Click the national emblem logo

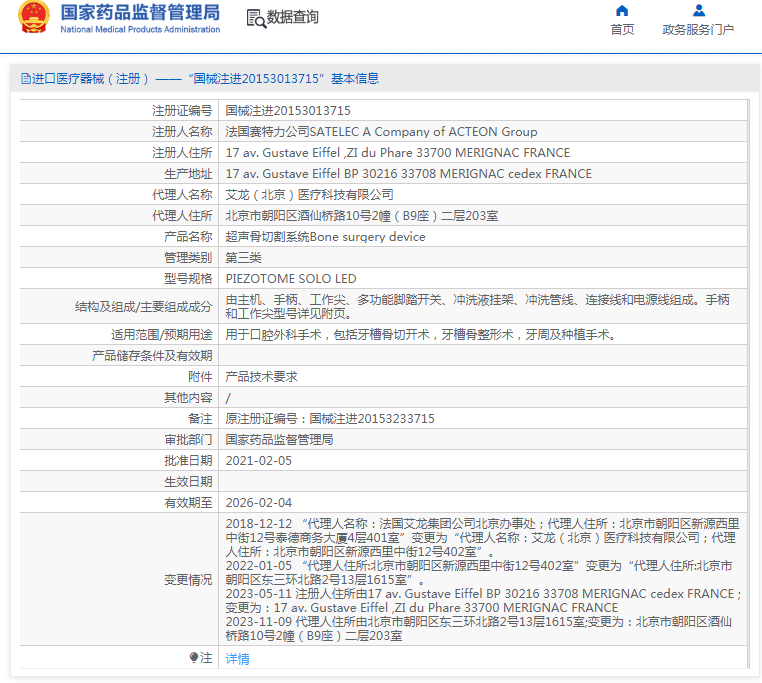34,18
